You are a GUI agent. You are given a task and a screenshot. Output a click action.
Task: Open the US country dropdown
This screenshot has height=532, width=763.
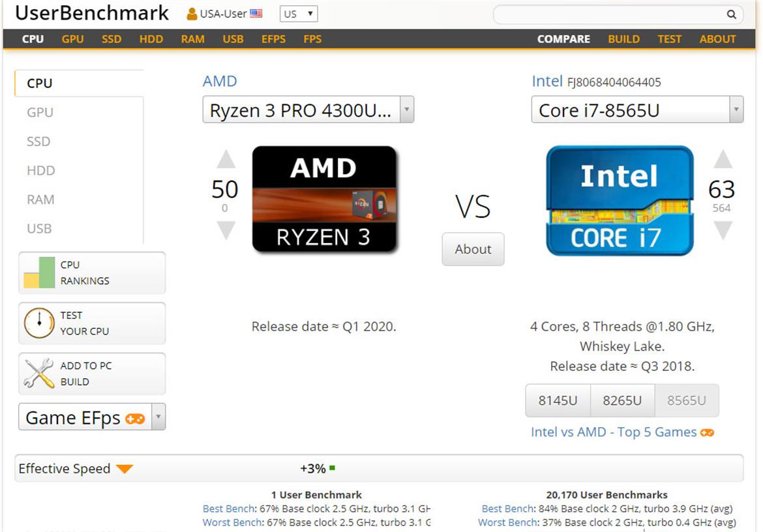[299, 14]
